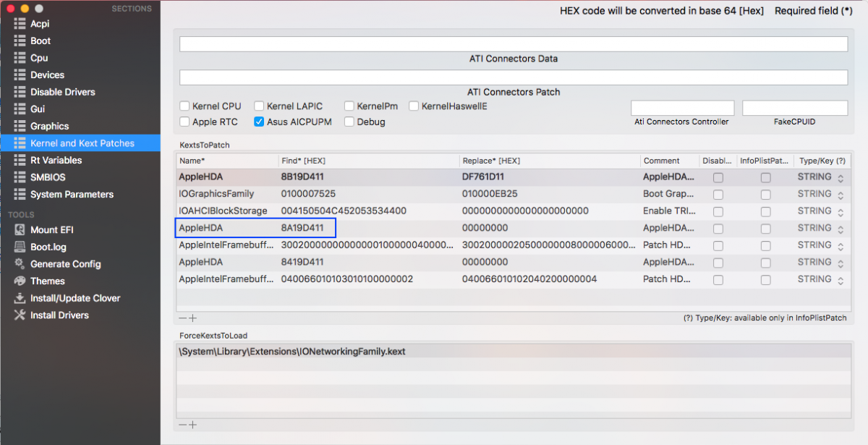Open Type/Key stepper for IOAHCIBlockStorage row
The width and height of the screenshot is (868, 445).
pos(841,211)
